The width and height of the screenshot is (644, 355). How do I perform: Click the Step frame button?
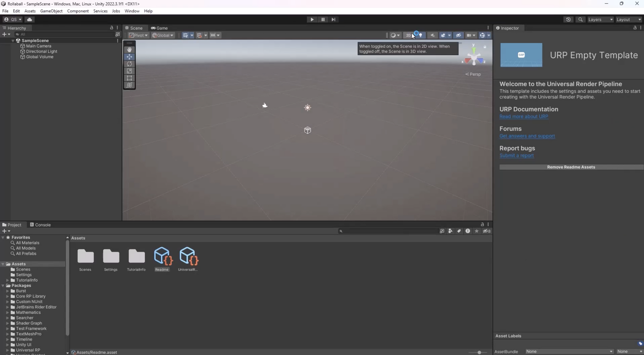333,19
